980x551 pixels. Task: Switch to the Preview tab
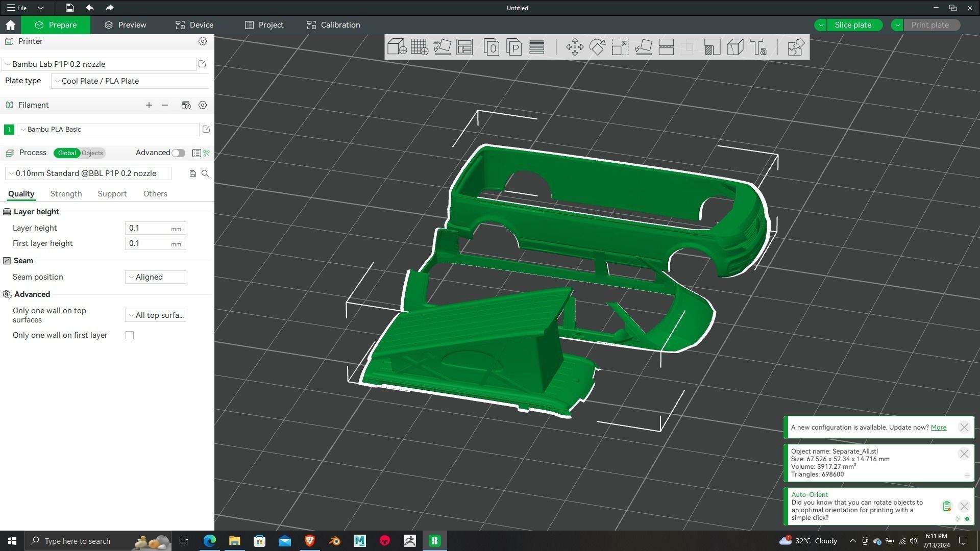(125, 25)
